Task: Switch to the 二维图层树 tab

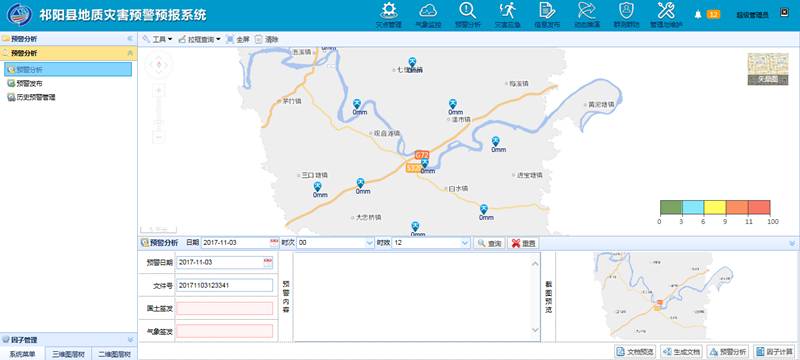Action: [114, 354]
